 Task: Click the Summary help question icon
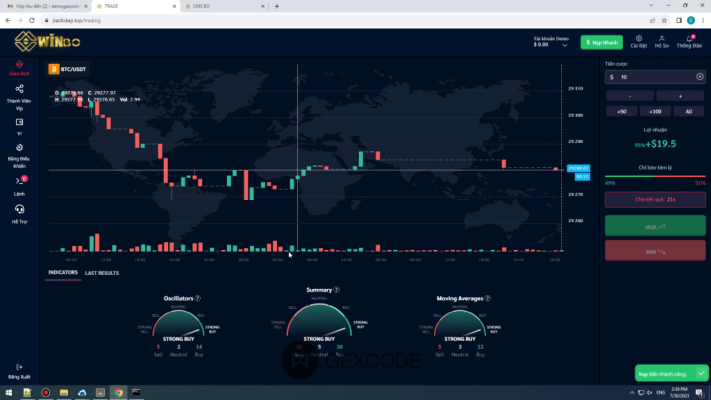(336, 290)
